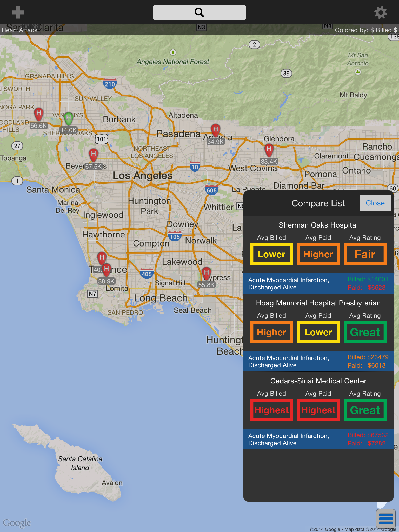The image size is (399, 532).
Task: Tap the Santa Monica map label
Action: [53, 190]
